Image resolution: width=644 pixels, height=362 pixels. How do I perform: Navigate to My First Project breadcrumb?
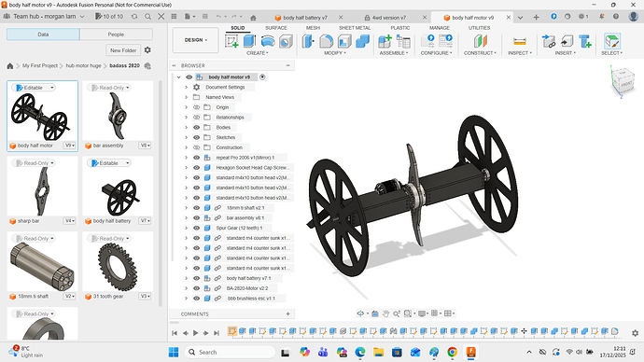point(40,65)
